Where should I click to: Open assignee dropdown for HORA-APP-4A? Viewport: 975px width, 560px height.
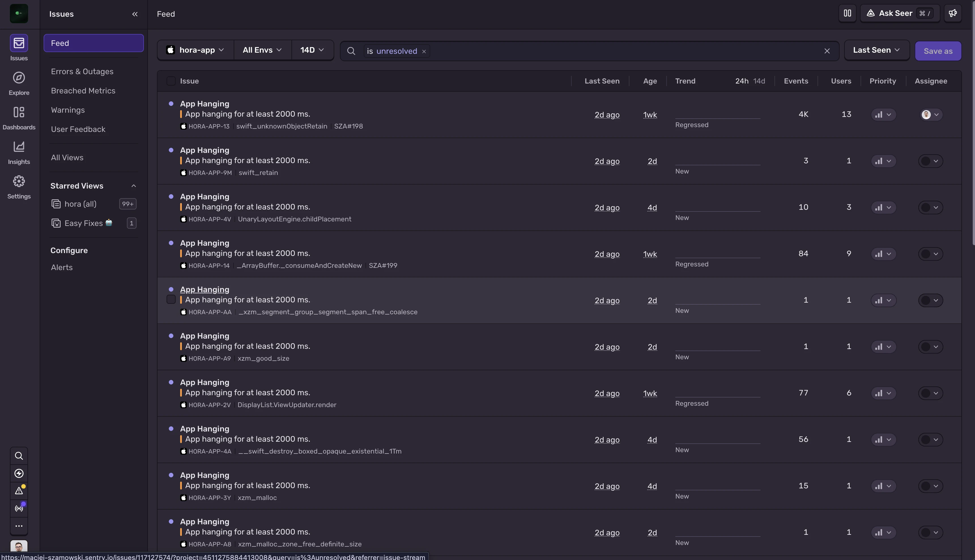coord(931,440)
